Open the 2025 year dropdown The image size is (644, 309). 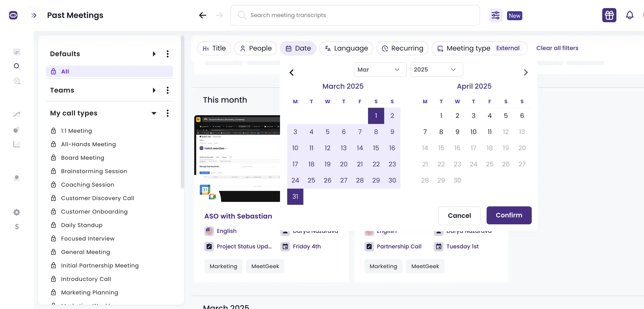[436, 69]
